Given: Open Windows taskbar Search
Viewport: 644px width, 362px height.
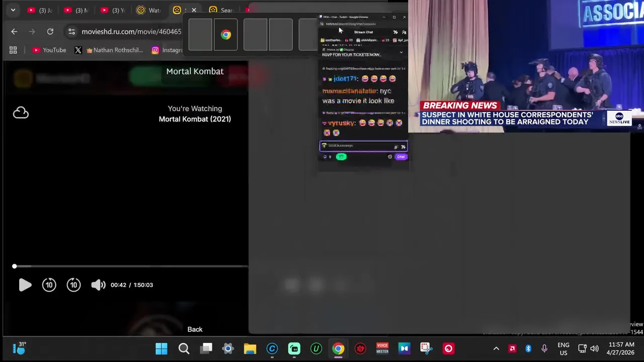Looking at the screenshot, I should [184, 348].
